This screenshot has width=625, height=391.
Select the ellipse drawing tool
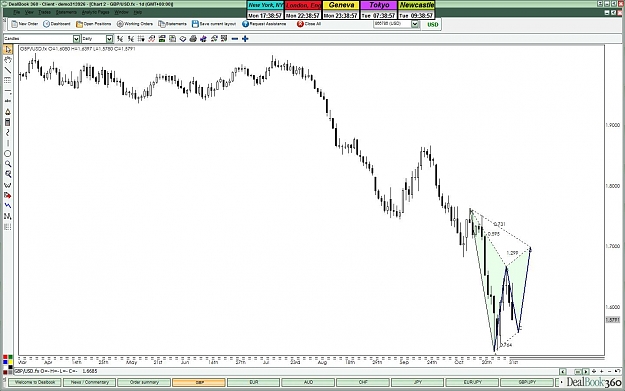8,153
